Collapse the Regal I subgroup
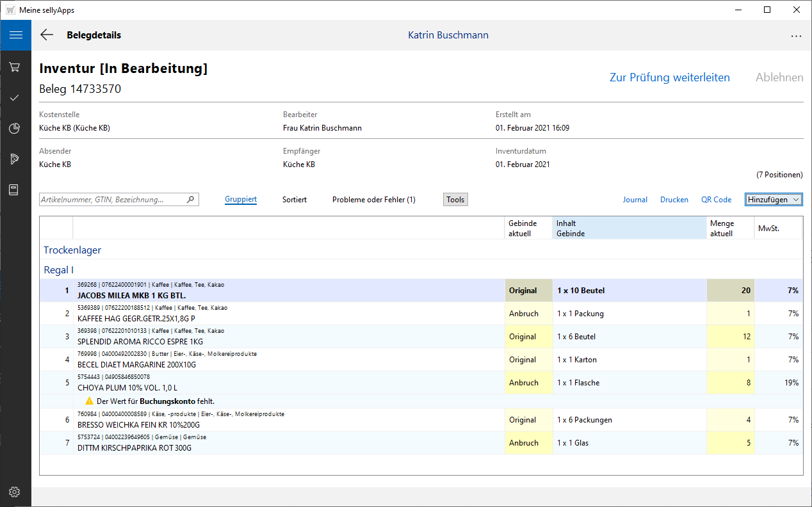This screenshot has width=812, height=507. (58, 270)
